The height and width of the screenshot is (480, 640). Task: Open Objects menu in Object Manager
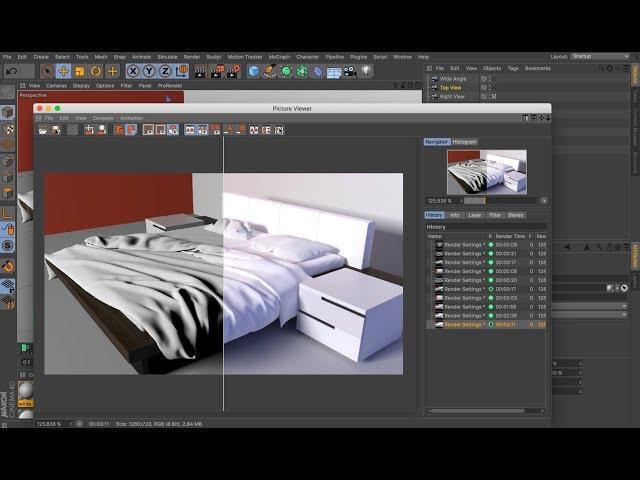492,69
